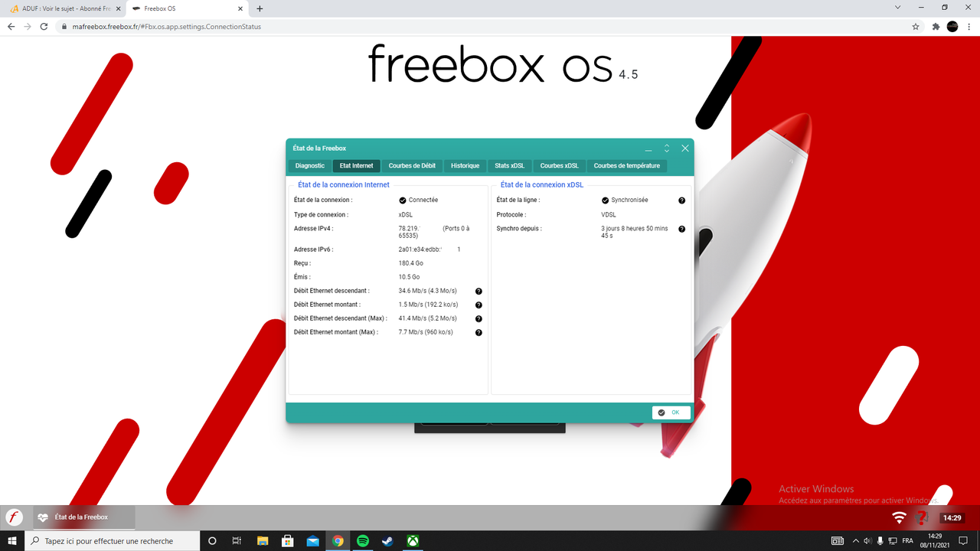Open the 14:29 Freebox OS clock
The image size is (980, 551).
coord(952,518)
